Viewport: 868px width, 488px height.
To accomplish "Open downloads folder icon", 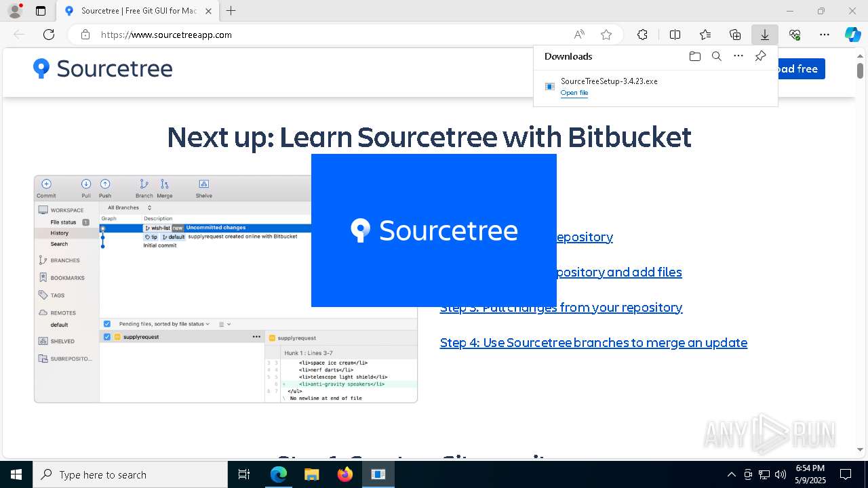I will pos(694,56).
